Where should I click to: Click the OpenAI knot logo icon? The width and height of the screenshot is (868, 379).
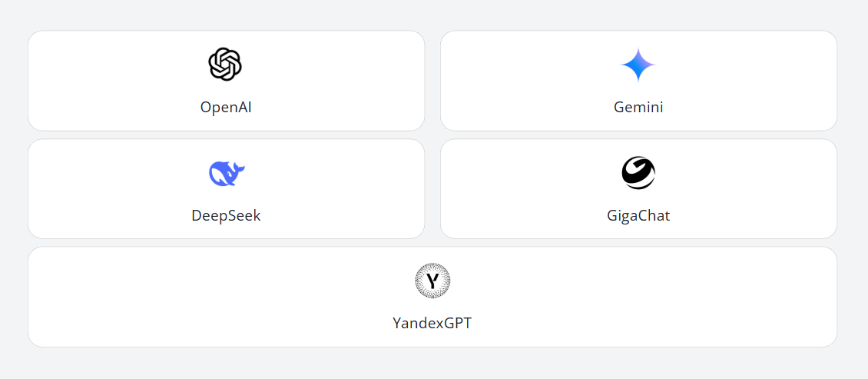[x=225, y=65]
